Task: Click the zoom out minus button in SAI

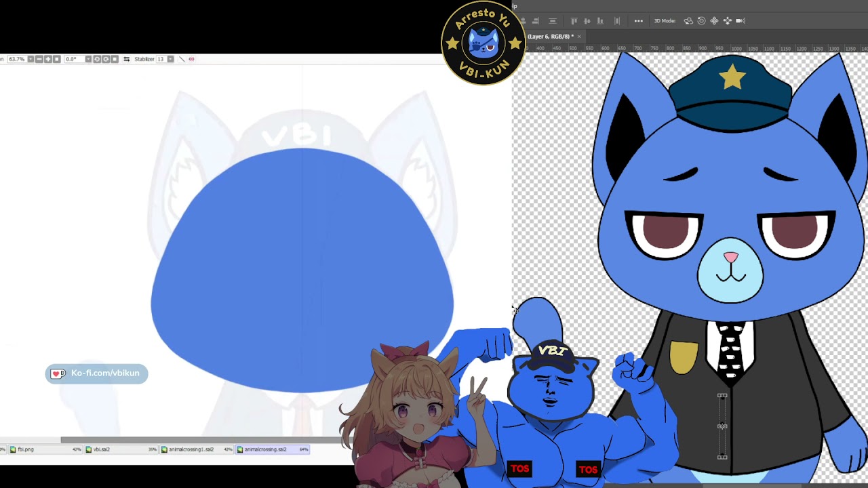Action: tap(39, 59)
